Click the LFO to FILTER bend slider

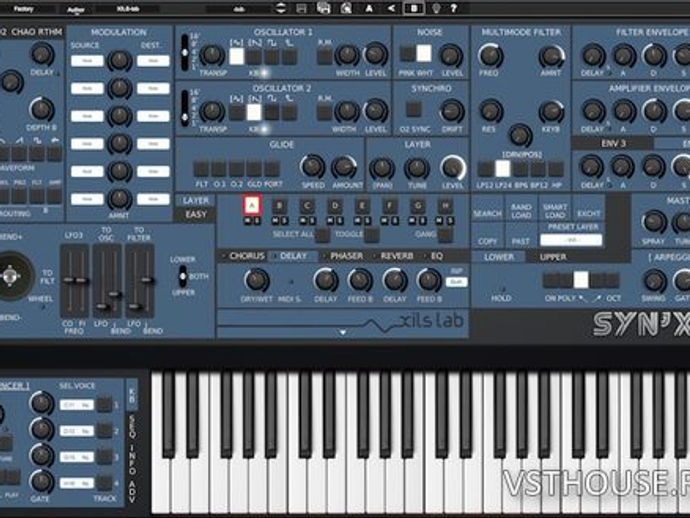coord(148,280)
